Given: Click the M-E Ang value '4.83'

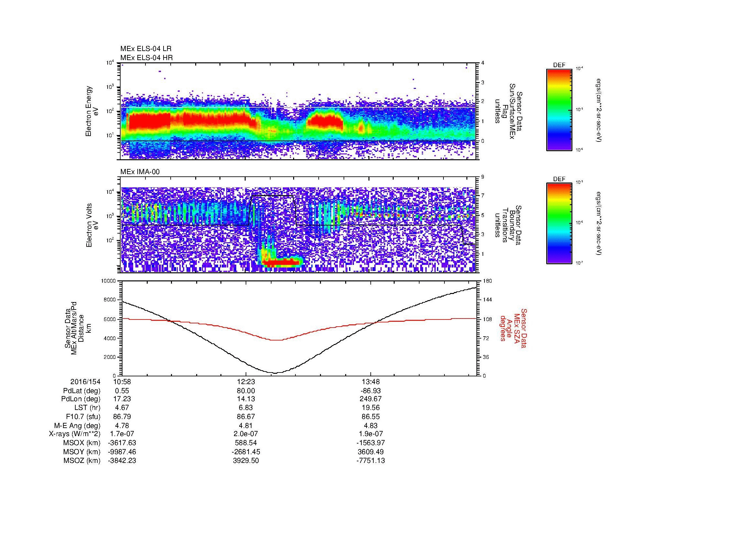Looking at the screenshot, I should pyautogui.click(x=371, y=425).
